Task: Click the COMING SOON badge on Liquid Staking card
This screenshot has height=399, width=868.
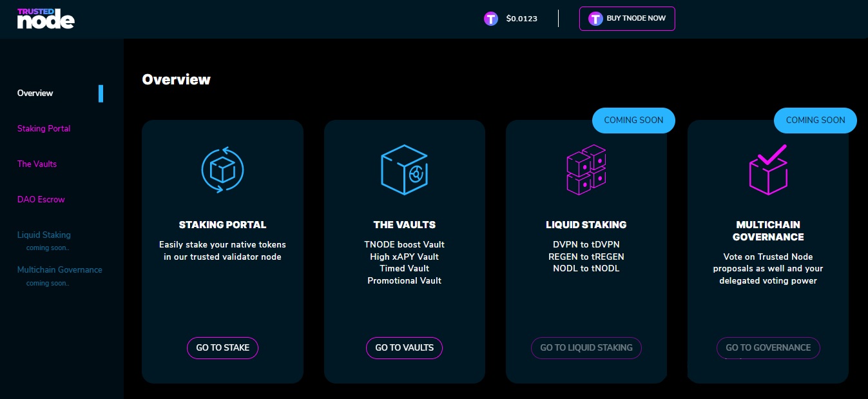Action: 633,121
